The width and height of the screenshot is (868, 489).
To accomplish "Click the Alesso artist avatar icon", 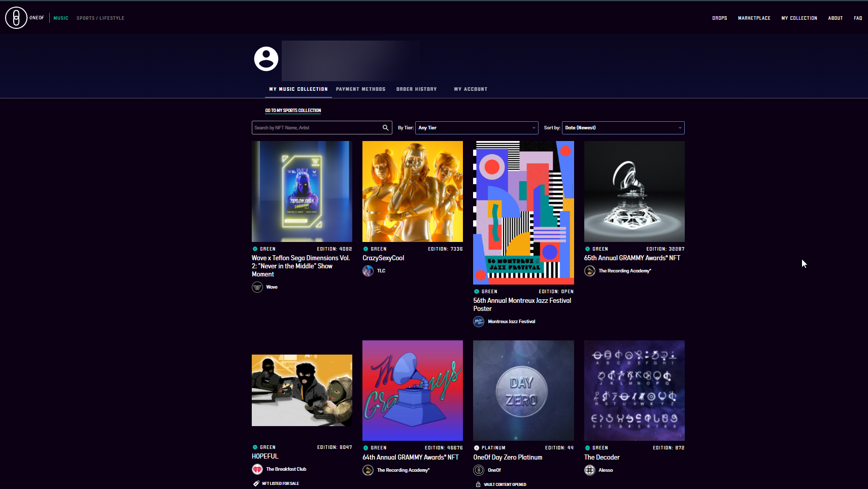I will click(x=590, y=470).
